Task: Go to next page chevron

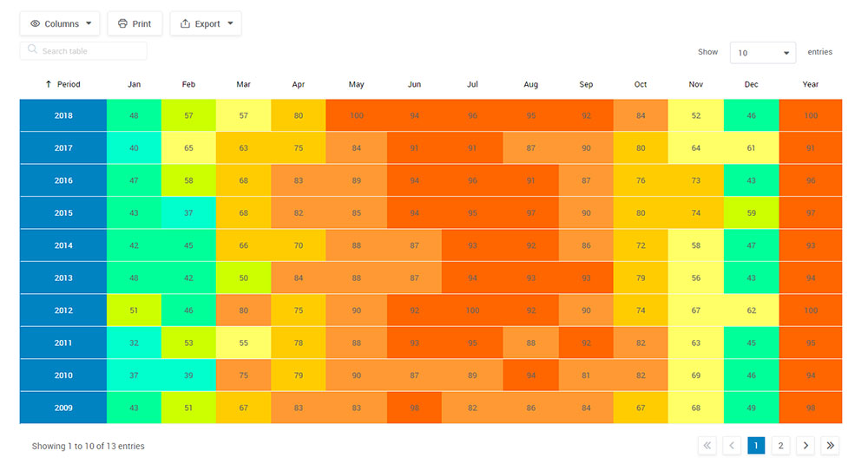Action: coord(806,446)
